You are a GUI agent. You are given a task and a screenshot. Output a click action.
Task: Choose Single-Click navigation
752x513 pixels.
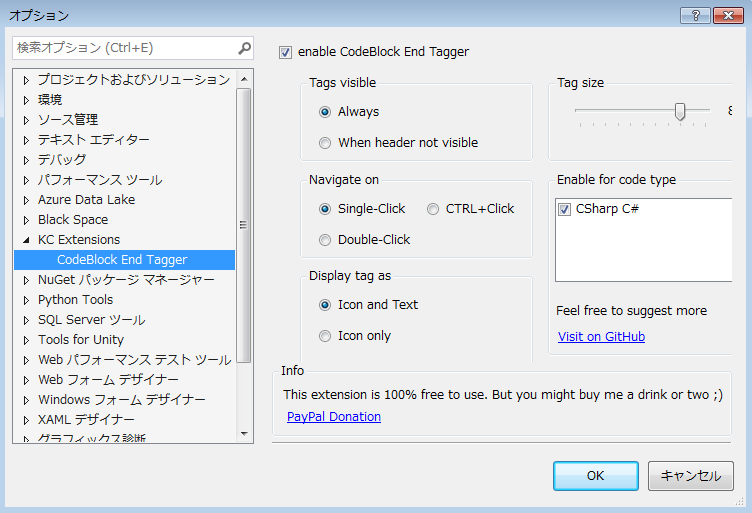point(325,209)
